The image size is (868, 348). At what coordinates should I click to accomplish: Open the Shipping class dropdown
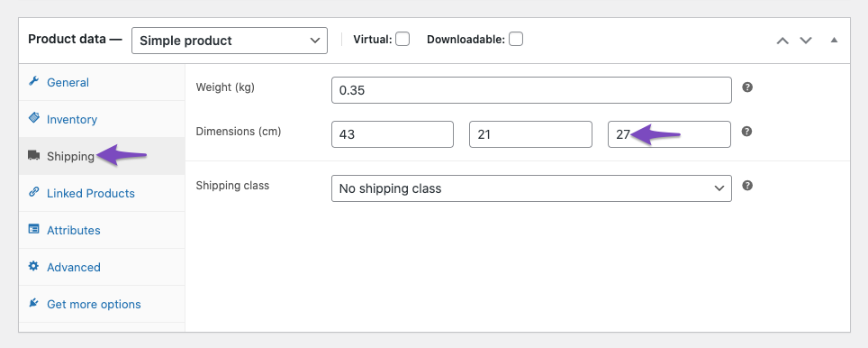531,188
